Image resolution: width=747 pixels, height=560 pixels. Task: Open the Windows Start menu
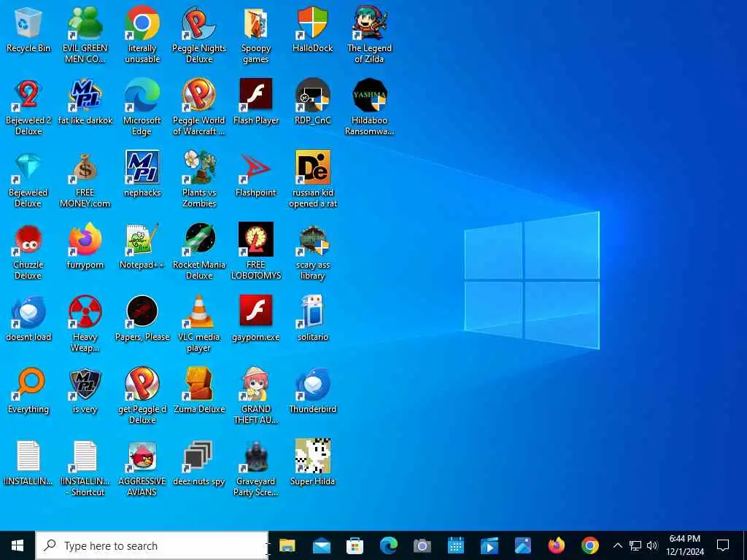click(18, 545)
